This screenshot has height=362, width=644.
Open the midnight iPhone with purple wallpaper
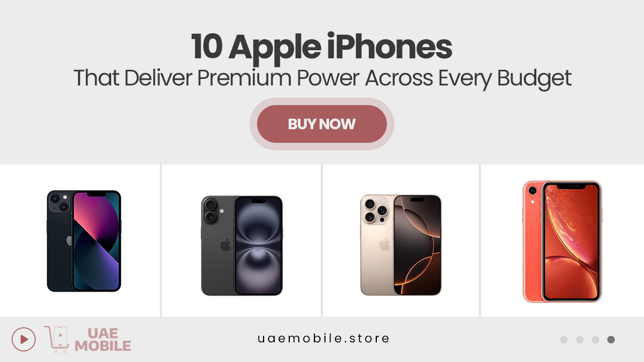[84, 241]
